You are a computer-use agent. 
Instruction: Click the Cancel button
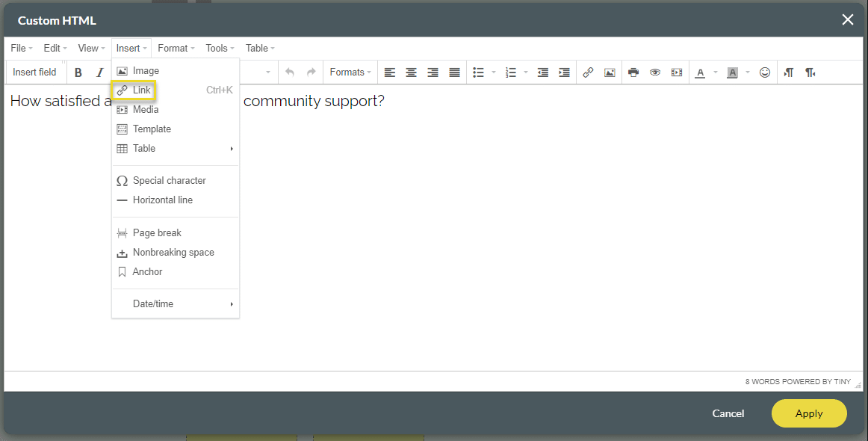(x=728, y=413)
